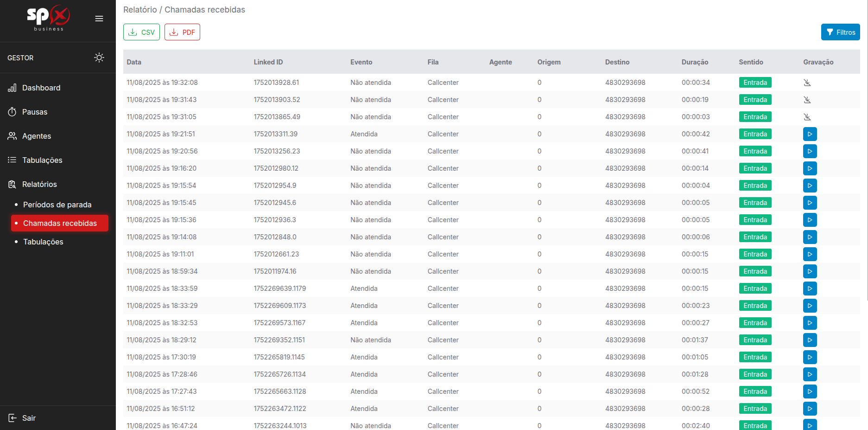Play recording for call at 18:32:53
The width and height of the screenshot is (868, 430).
pyautogui.click(x=810, y=323)
